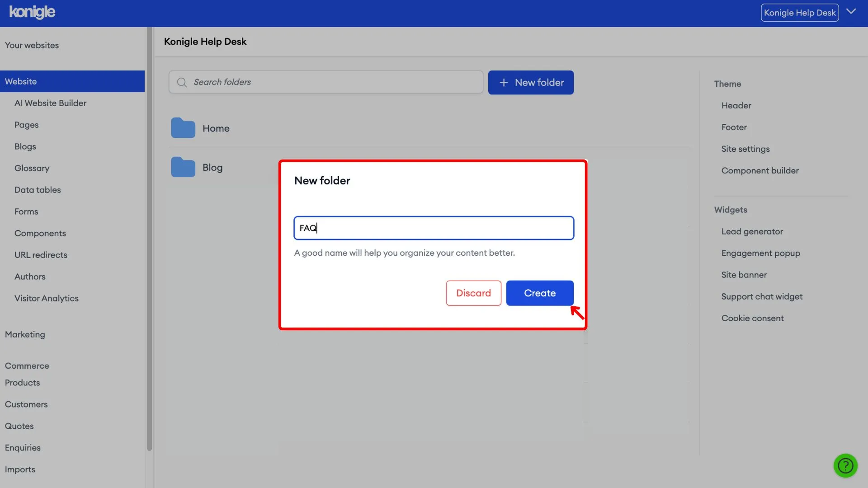Open Authors in sidebar
868x488 pixels.
[30, 277]
